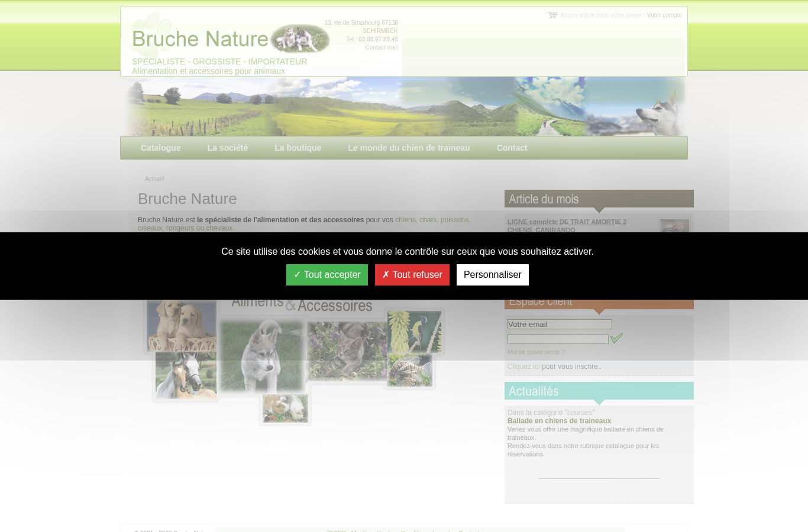
Task: Open the oiseaux category link
Action: coord(150,228)
